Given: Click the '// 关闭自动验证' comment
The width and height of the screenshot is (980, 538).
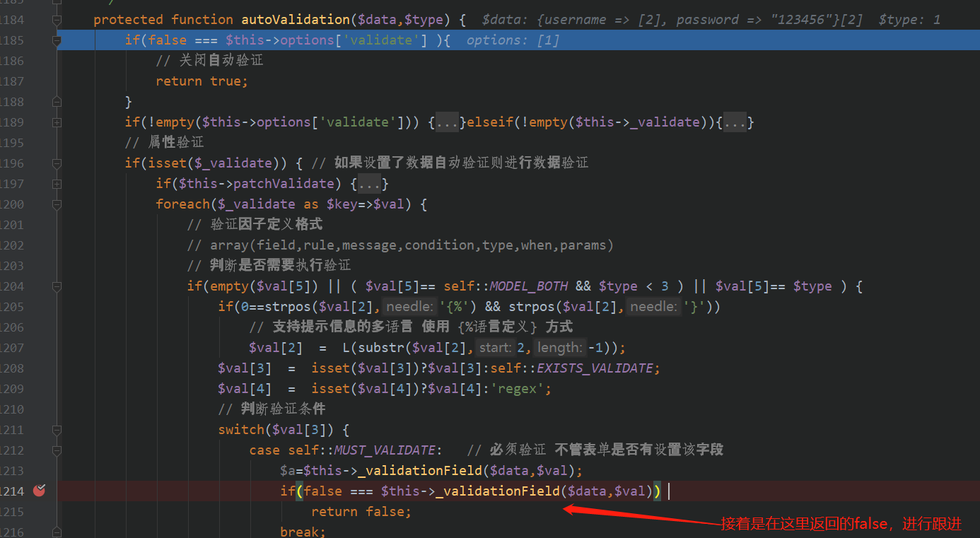Looking at the screenshot, I should [x=210, y=61].
